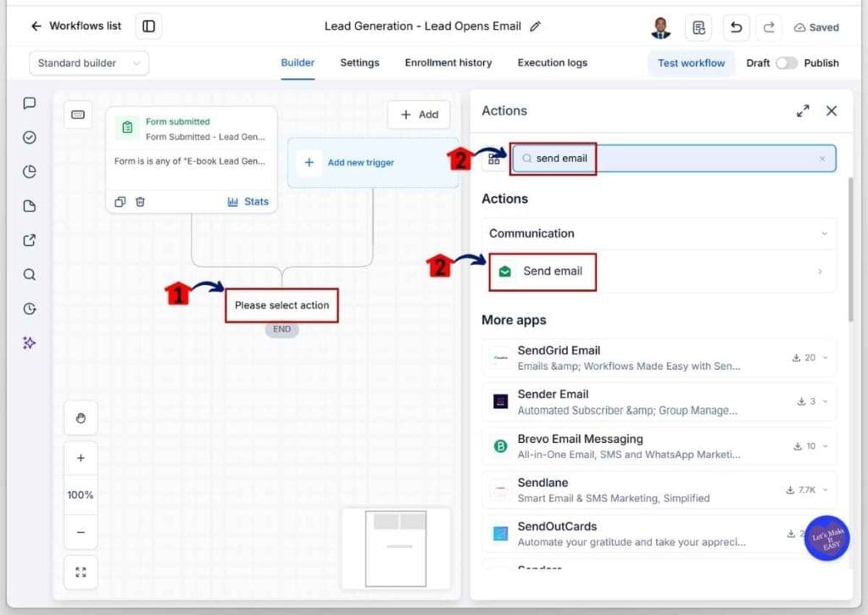Expand the Actions panel fullscreen

[803, 111]
